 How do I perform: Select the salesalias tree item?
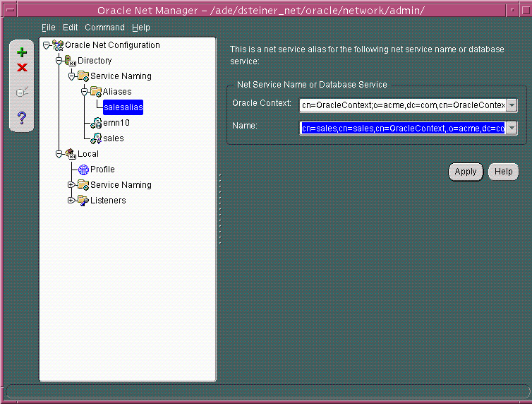[x=123, y=107]
